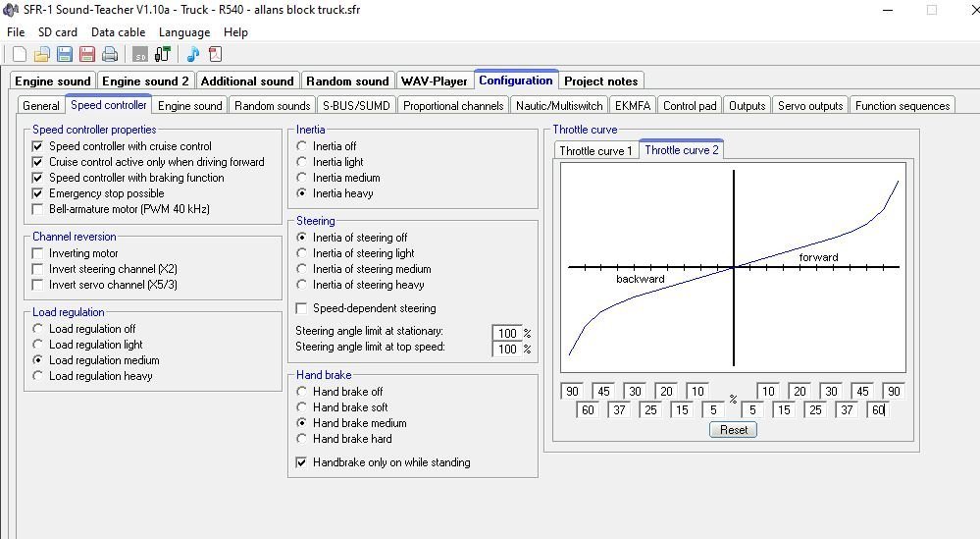Viewport: 980px width, 539px height.
Task: Open the Data cable menu
Action: pyautogui.click(x=118, y=32)
